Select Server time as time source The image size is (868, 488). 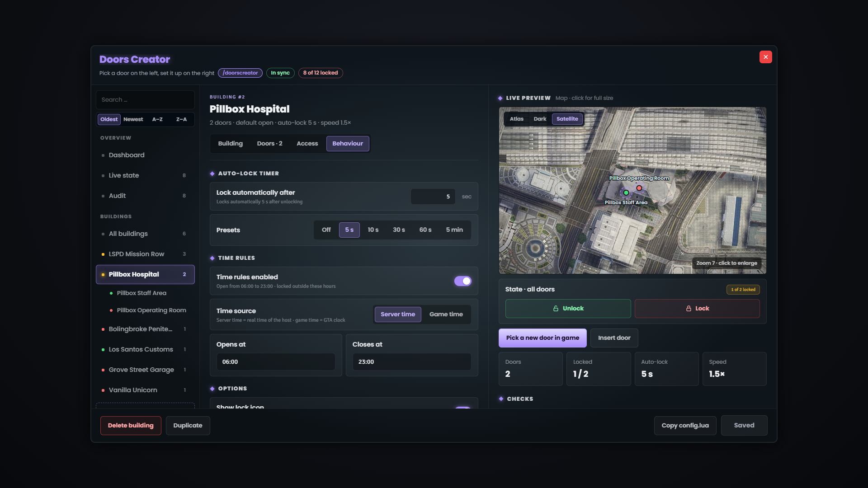point(398,314)
